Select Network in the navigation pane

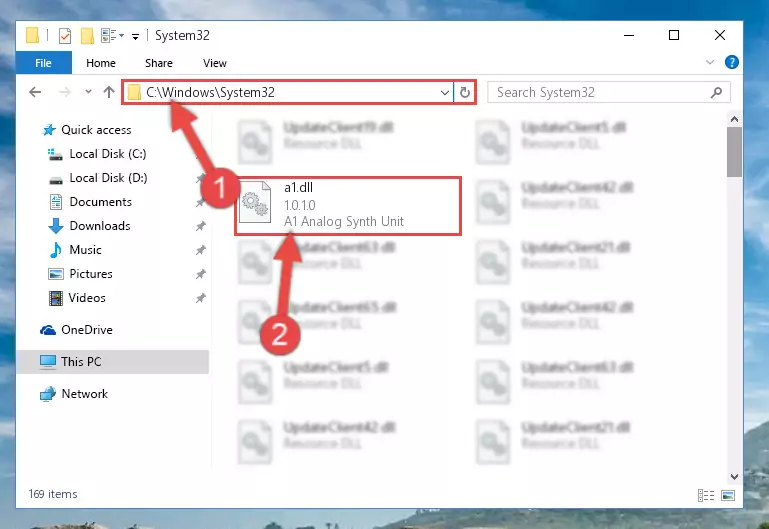pyautogui.click(x=84, y=394)
